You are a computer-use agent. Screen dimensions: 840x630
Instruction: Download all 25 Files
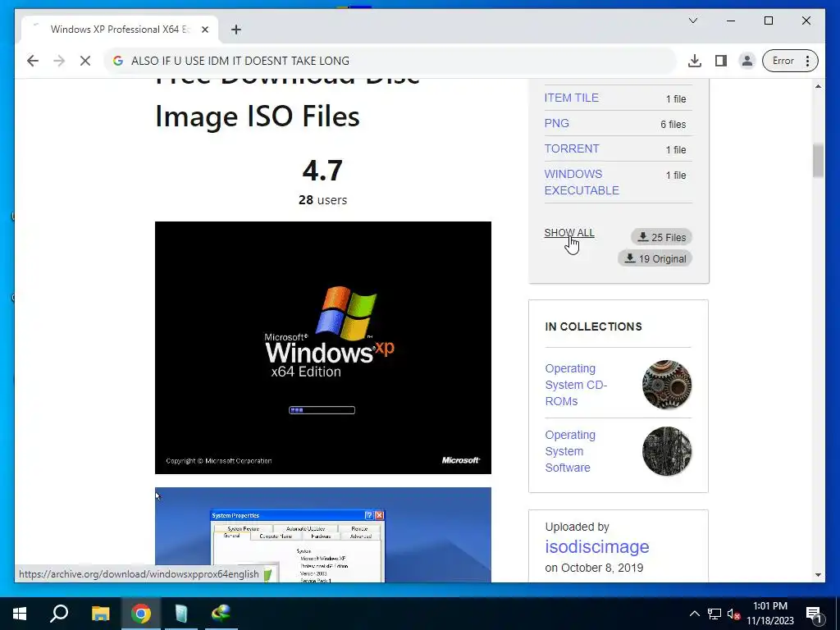click(x=662, y=237)
